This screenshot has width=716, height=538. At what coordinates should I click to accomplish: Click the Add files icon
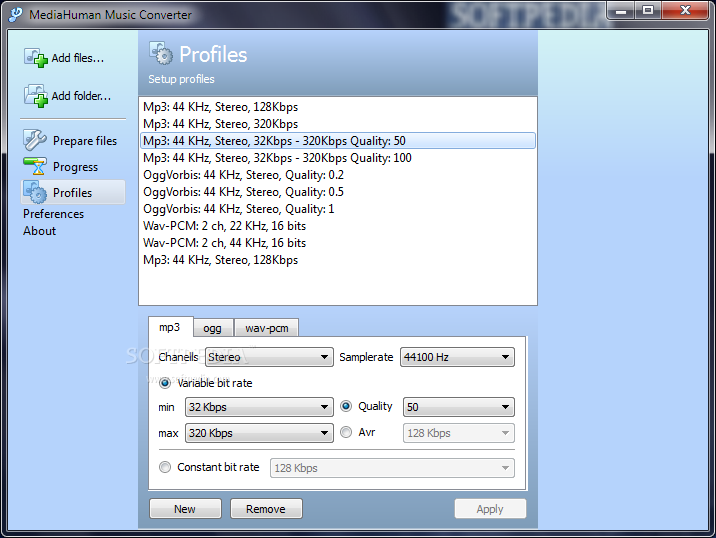36,58
